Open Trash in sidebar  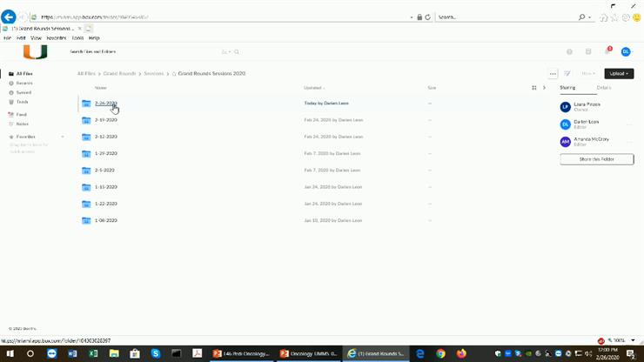pyautogui.click(x=22, y=102)
